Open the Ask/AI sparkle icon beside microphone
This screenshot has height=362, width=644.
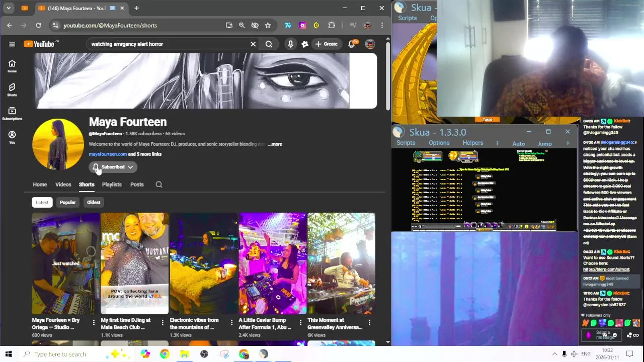(x=305, y=44)
